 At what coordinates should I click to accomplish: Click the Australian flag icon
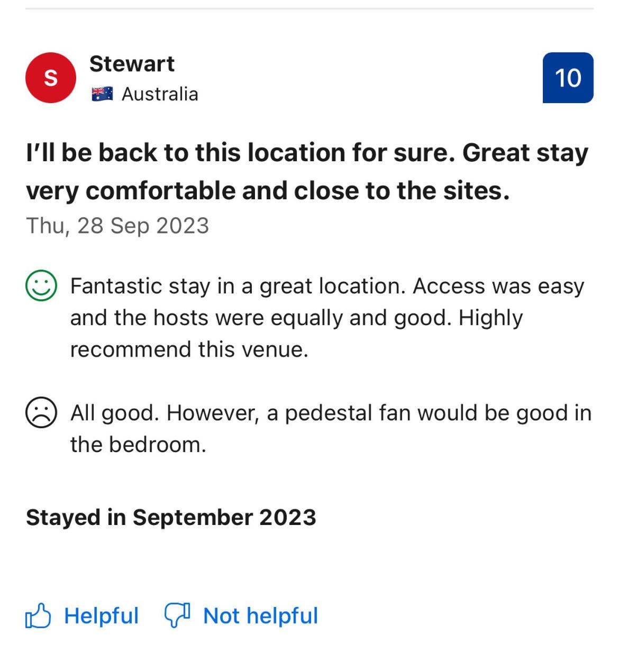[102, 94]
